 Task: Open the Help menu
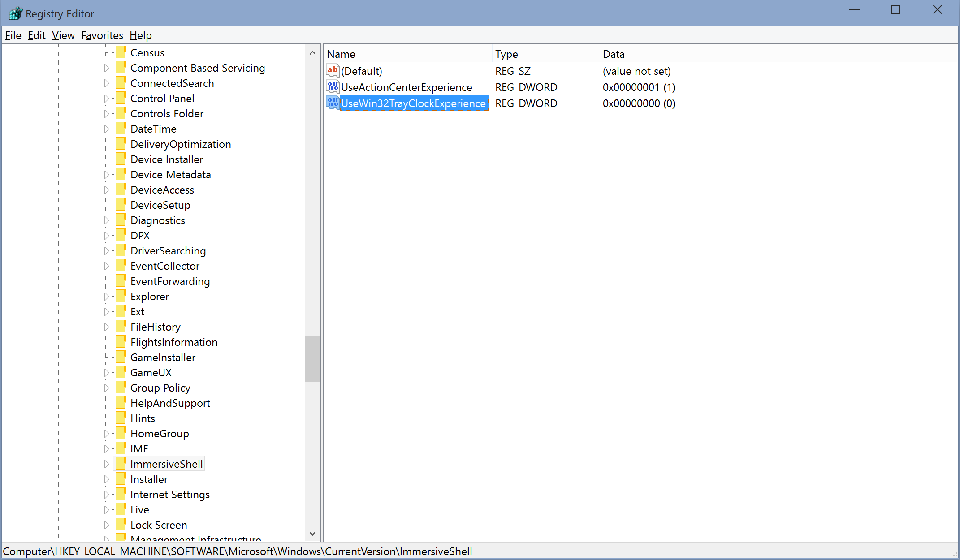pyautogui.click(x=141, y=35)
